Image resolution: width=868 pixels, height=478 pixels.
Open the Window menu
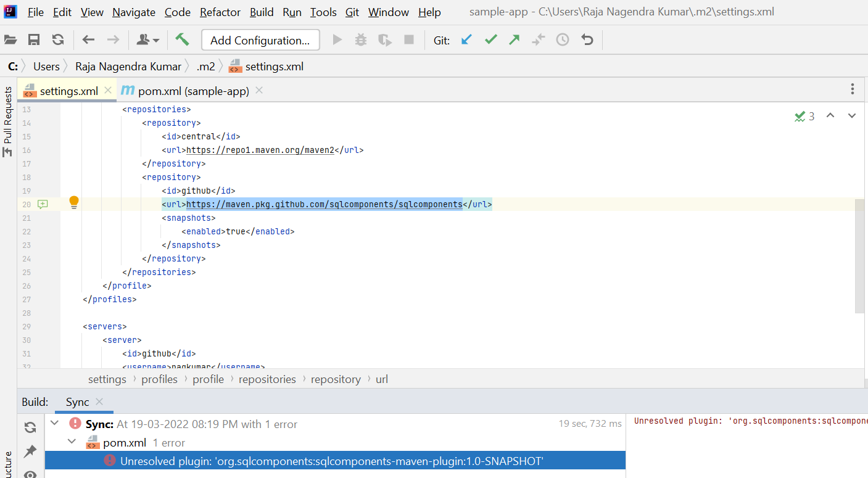(x=389, y=12)
